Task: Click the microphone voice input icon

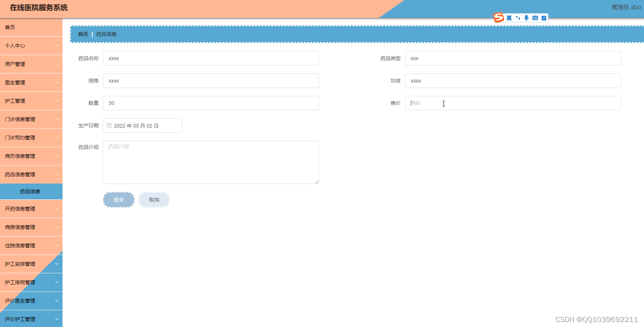Action: click(526, 18)
